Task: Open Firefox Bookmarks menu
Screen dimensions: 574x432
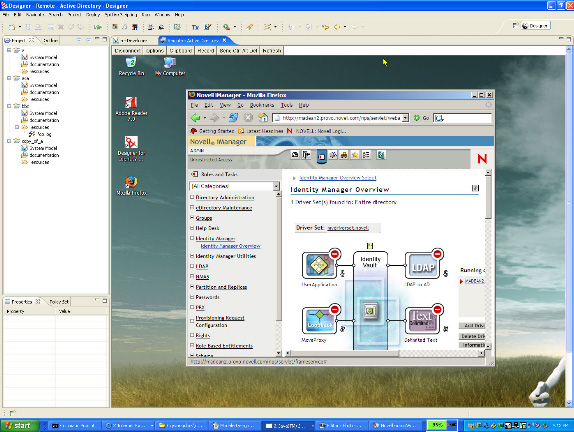Action: (262, 105)
